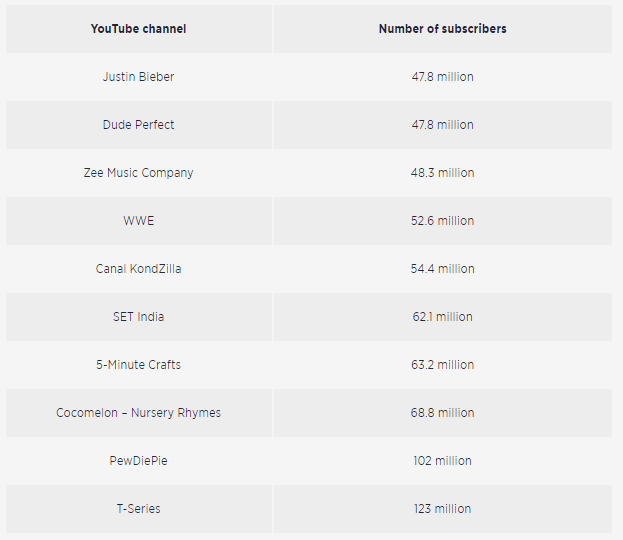The width and height of the screenshot is (623, 540).
Task: Click the PewDiePie channel name
Action: point(138,461)
